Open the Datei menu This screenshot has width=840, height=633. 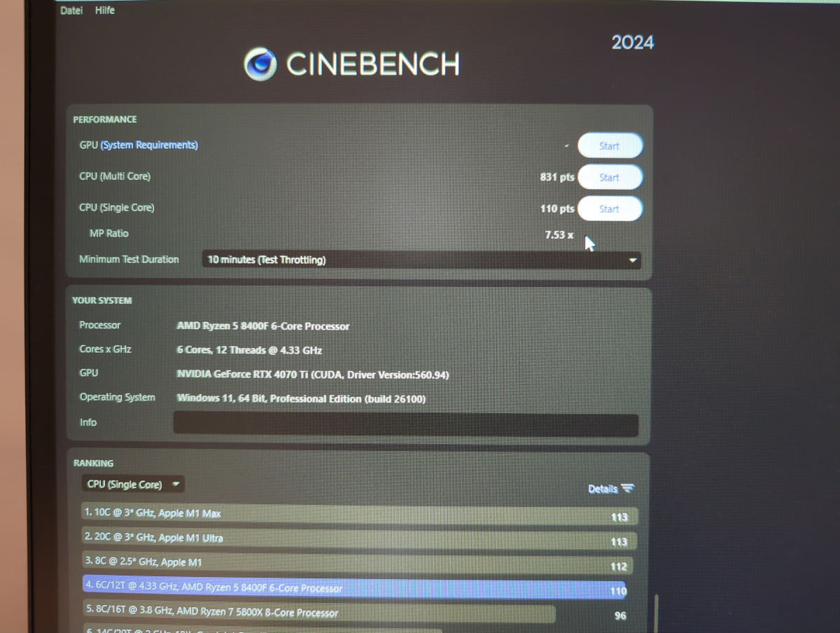pos(71,11)
